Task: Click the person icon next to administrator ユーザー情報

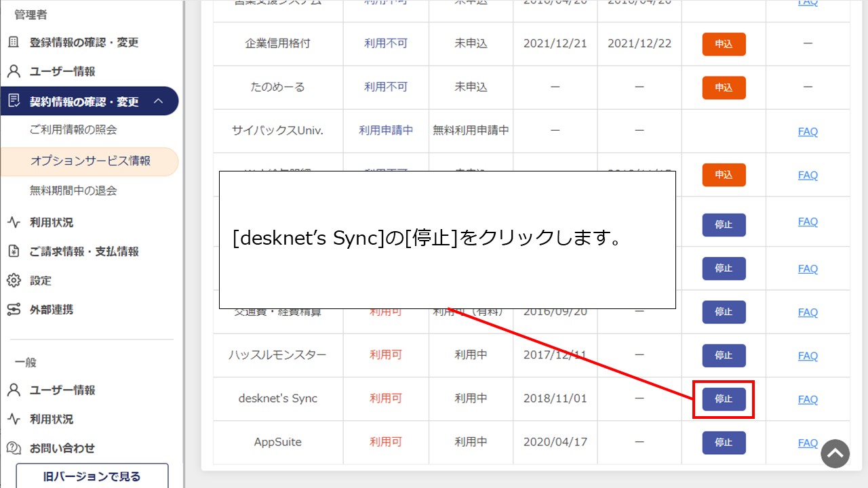Action: [x=14, y=72]
